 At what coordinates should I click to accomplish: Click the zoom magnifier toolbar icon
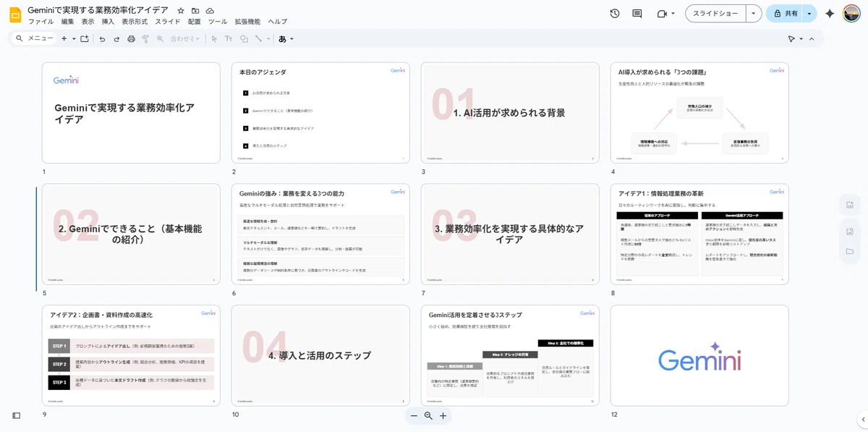[160, 38]
